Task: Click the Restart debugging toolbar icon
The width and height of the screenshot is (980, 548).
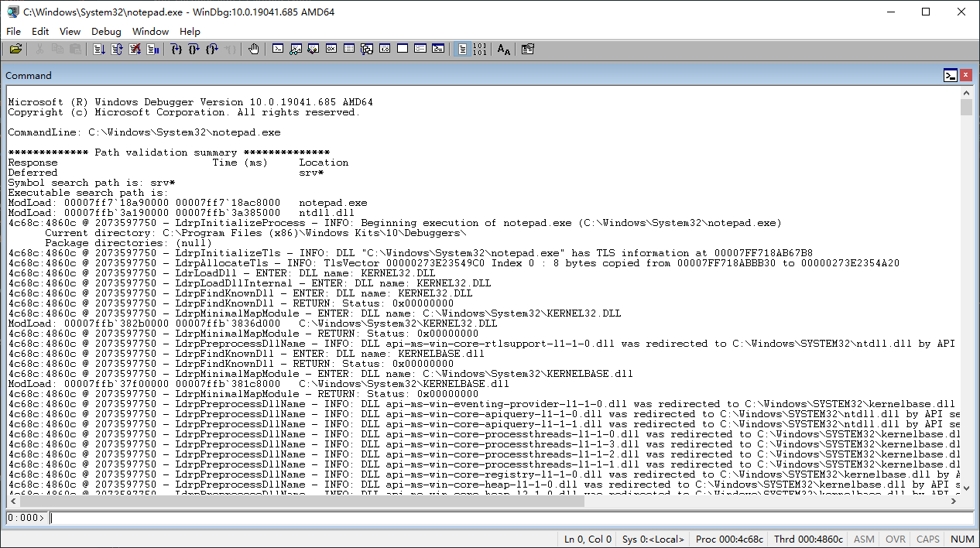Action: coord(117,49)
